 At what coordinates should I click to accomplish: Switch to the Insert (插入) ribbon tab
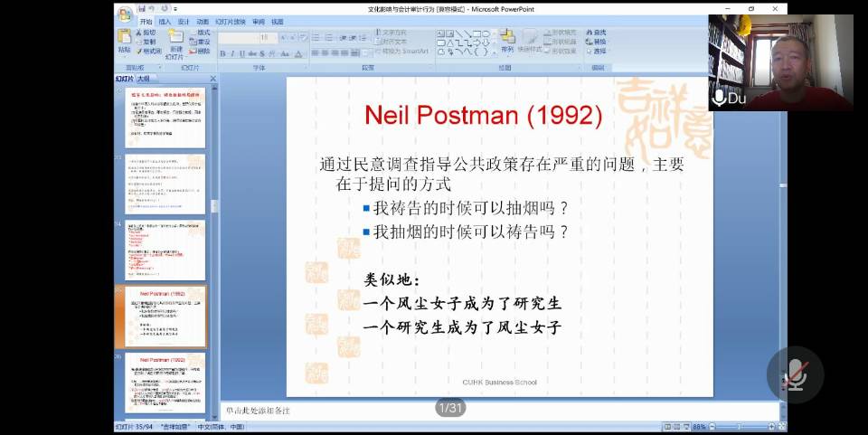coord(165,21)
